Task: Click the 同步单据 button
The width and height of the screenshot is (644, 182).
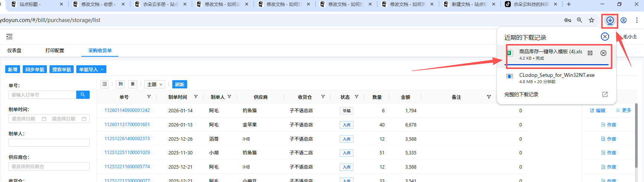Action: pos(35,69)
